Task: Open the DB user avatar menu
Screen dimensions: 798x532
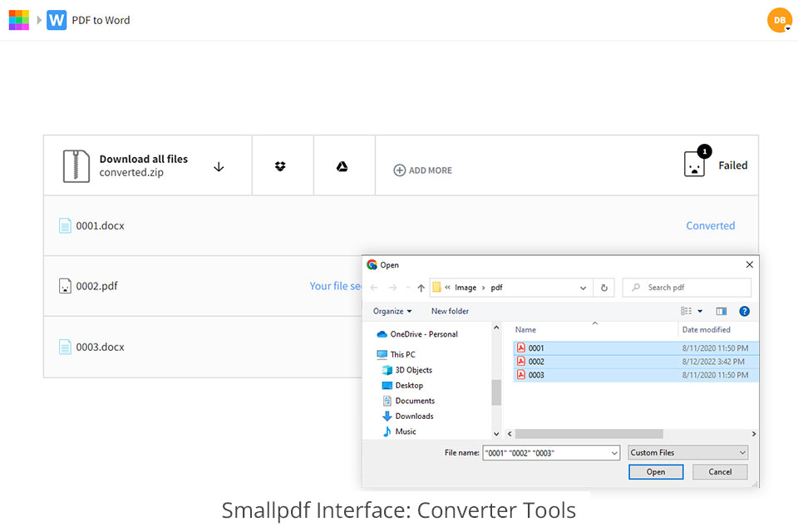Action: click(780, 20)
